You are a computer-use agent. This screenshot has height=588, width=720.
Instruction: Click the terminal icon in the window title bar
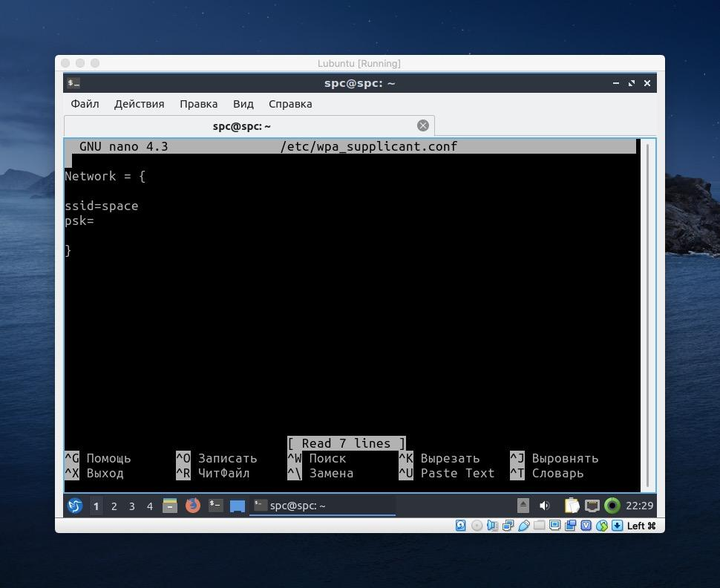(x=73, y=83)
